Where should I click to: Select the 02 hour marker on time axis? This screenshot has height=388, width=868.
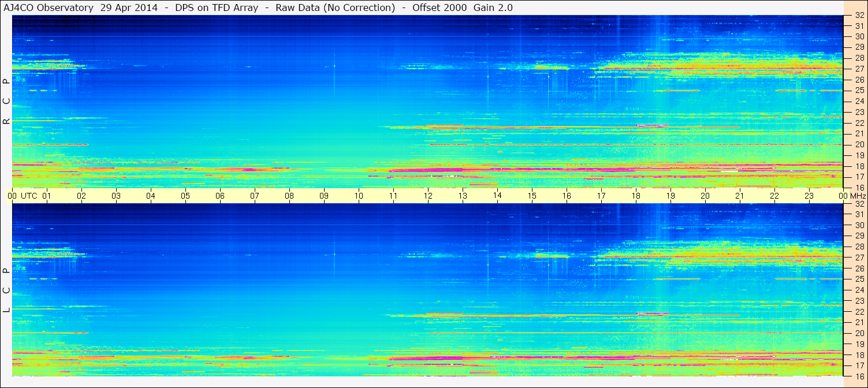[81, 196]
